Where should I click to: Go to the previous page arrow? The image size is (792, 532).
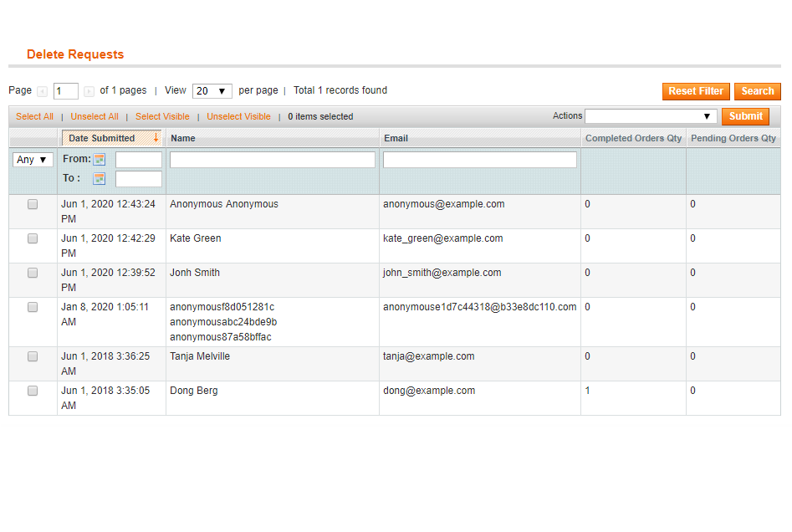(43, 91)
